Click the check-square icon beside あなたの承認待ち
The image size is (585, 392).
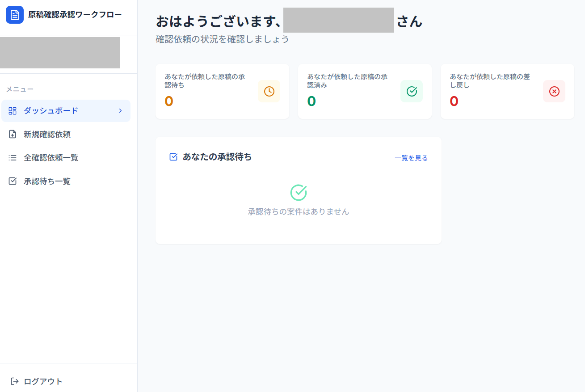click(x=174, y=157)
